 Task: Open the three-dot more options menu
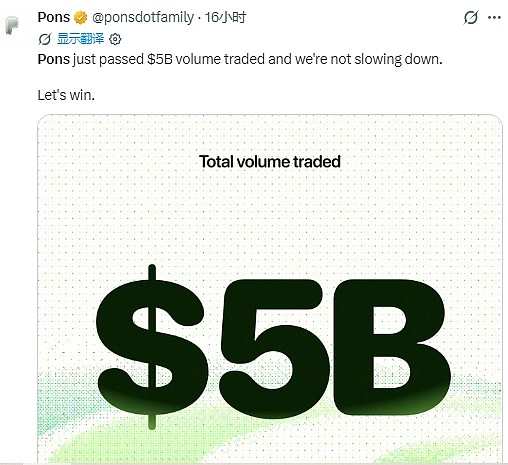(494, 17)
